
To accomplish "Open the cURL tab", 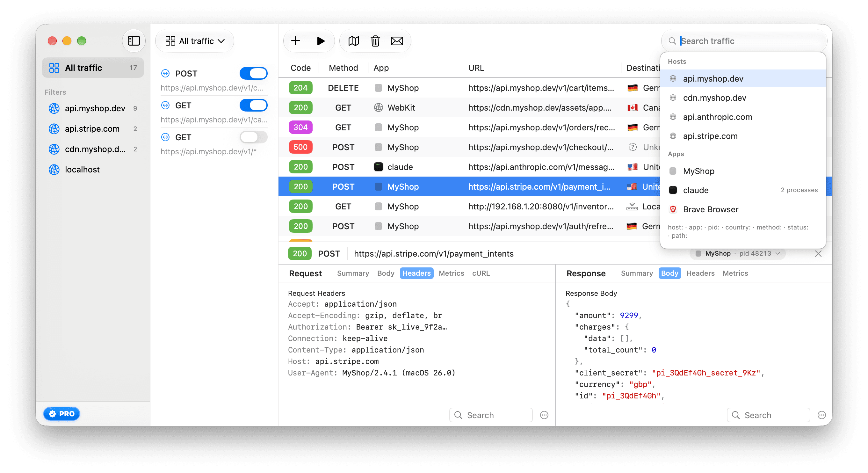I will point(481,273).
